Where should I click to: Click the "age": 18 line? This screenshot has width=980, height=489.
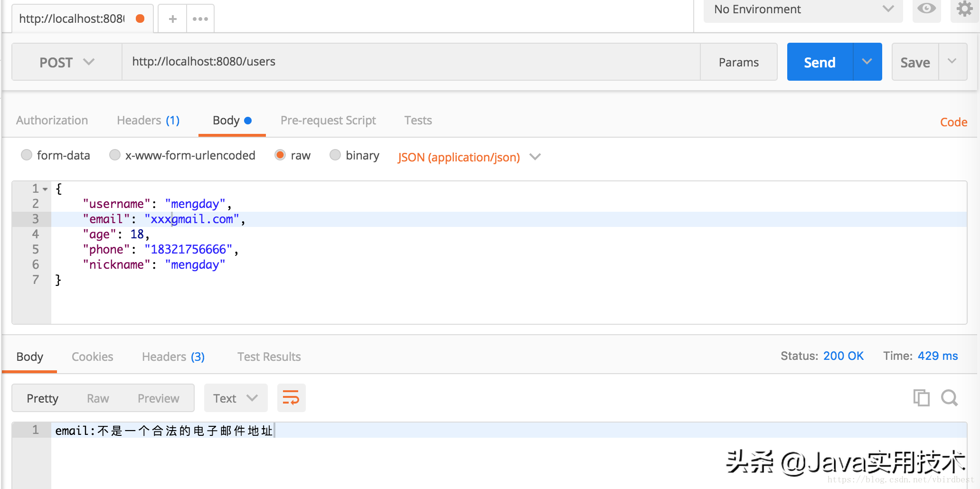[116, 234]
